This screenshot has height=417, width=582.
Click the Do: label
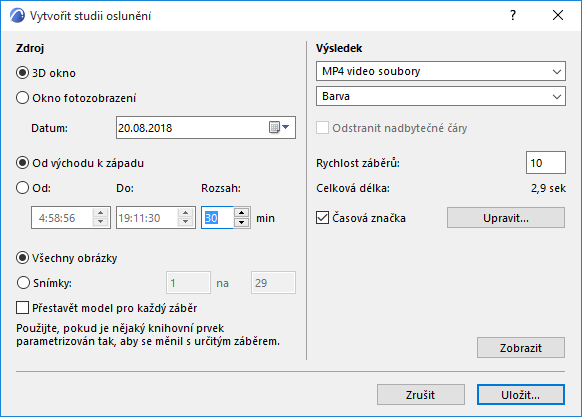(x=125, y=188)
